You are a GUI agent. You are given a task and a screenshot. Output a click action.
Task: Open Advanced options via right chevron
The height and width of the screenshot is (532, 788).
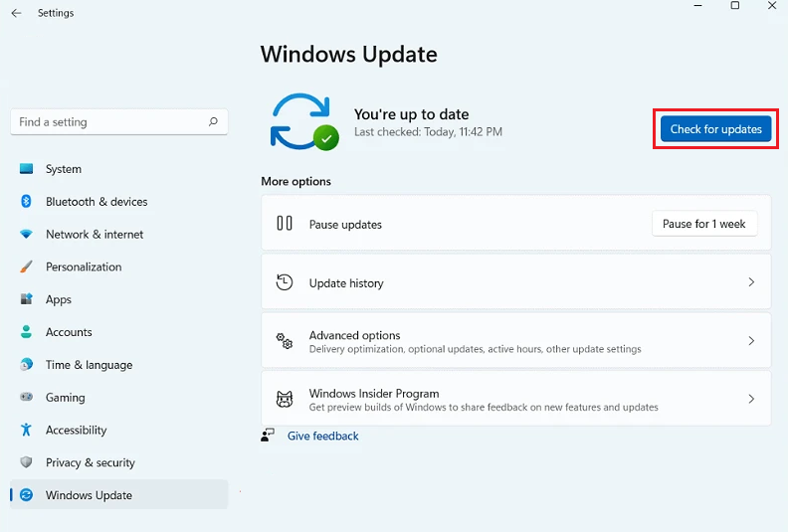pos(751,341)
